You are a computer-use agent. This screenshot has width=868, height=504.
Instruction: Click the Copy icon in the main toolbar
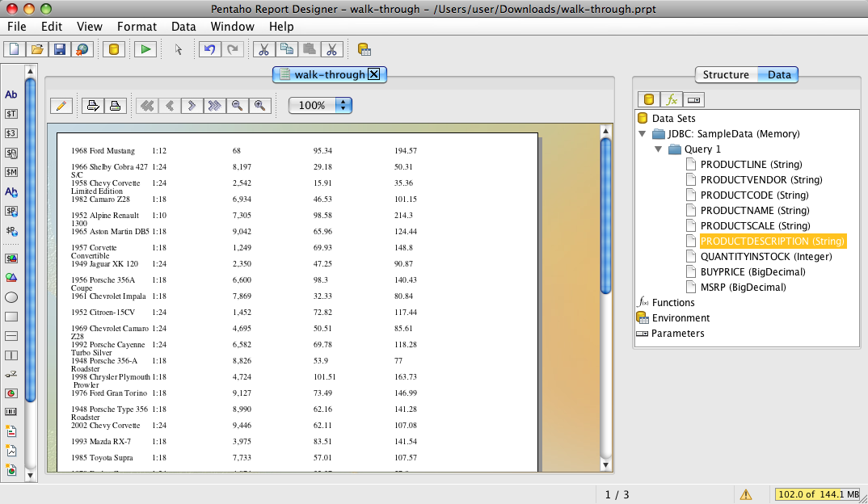coord(287,49)
